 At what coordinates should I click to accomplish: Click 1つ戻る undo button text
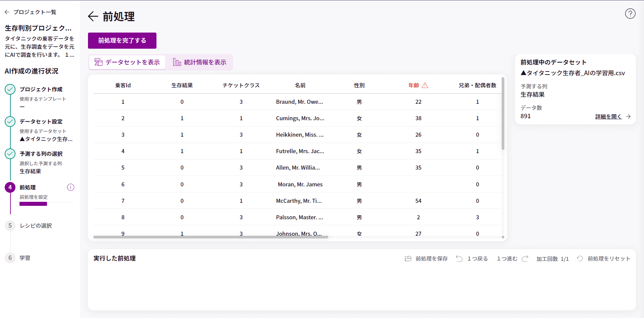point(477,259)
